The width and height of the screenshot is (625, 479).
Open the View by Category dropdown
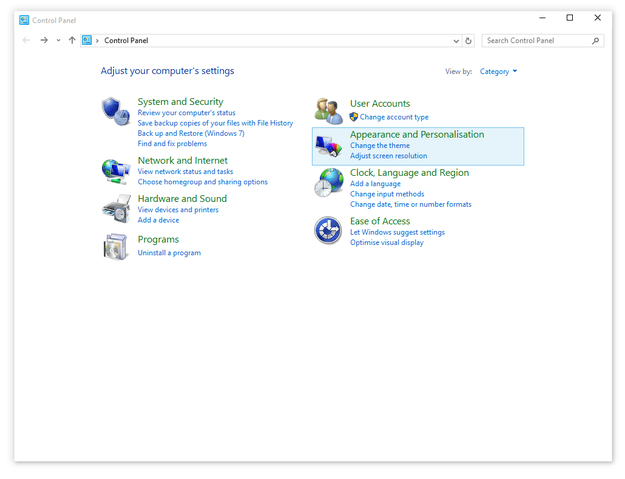(498, 72)
